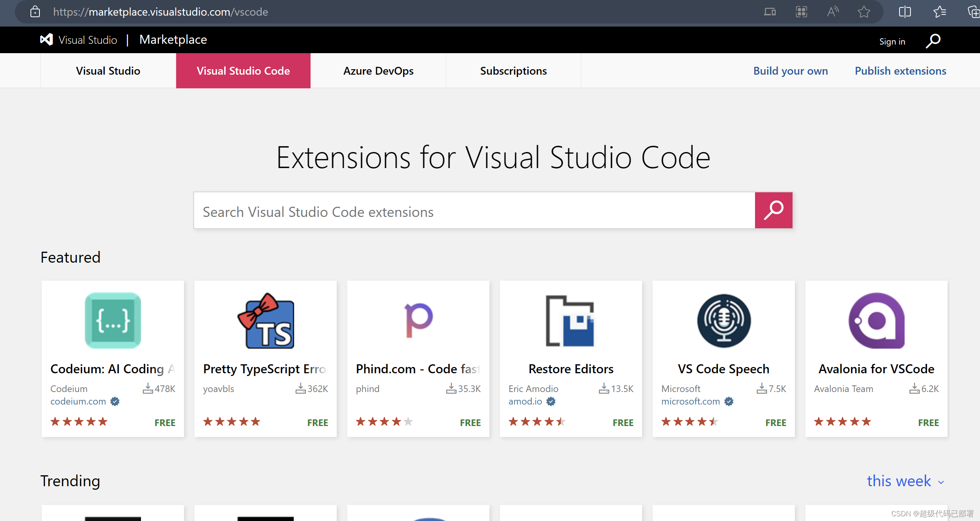
Task: Click the Pretty TypeScript Errors extension icon
Action: click(267, 319)
